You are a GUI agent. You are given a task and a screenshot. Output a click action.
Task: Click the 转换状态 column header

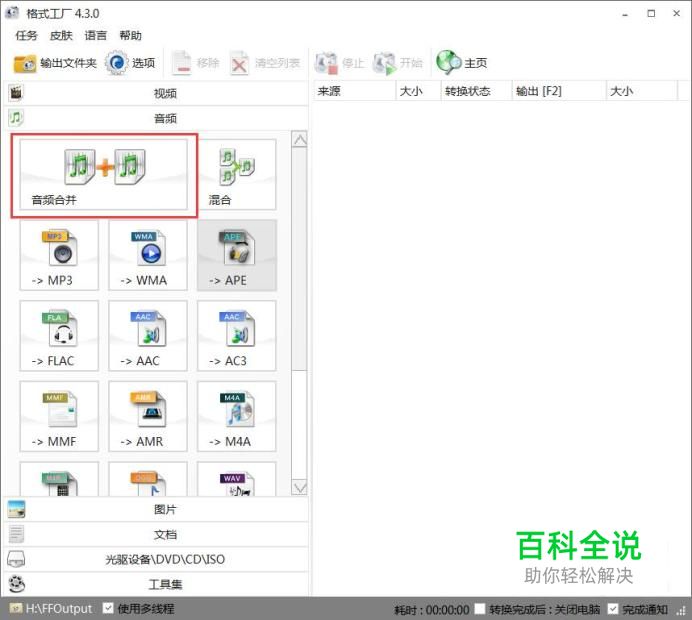coord(476,91)
